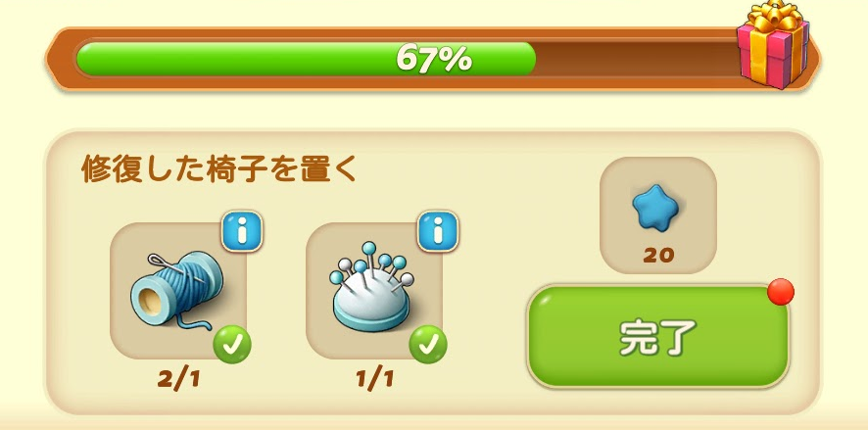Click the green 完了 button
This screenshot has width=868, height=430.
(x=657, y=336)
